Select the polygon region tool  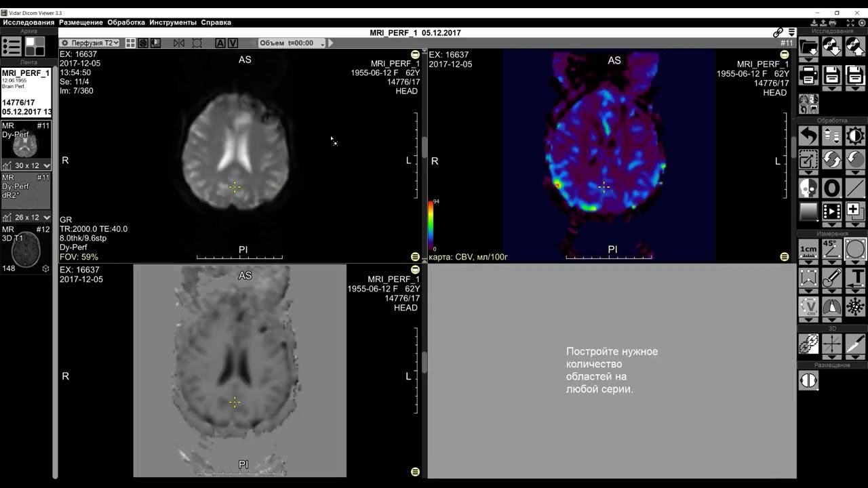coord(808,277)
